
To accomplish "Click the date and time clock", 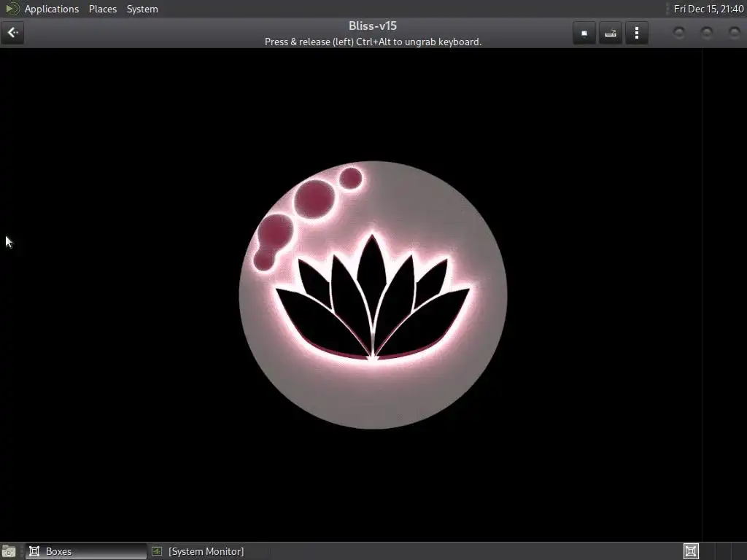I will (x=708, y=9).
